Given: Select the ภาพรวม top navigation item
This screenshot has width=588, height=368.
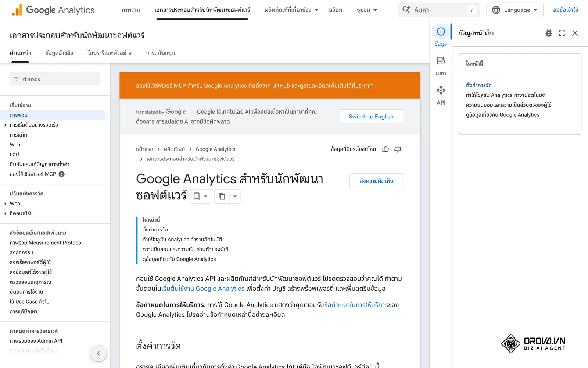Looking at the screenshot, I should (x=130, y=10).
